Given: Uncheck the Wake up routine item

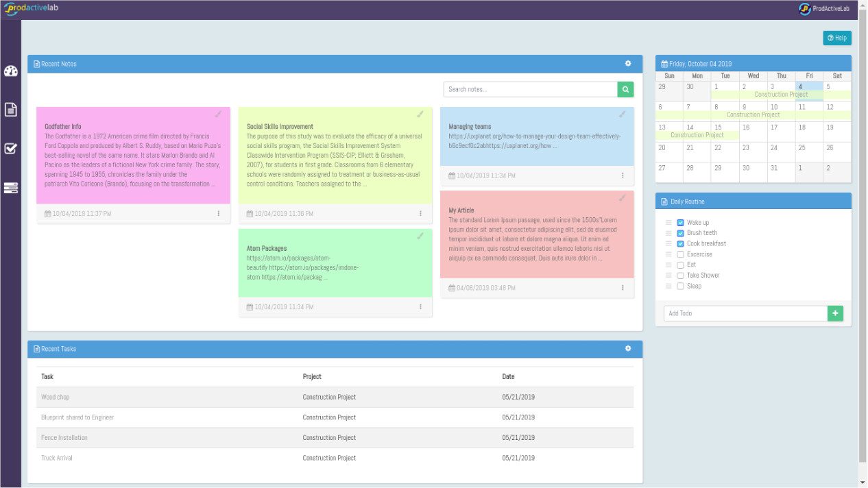Looking at the screenshot, I should coord(681,223).
